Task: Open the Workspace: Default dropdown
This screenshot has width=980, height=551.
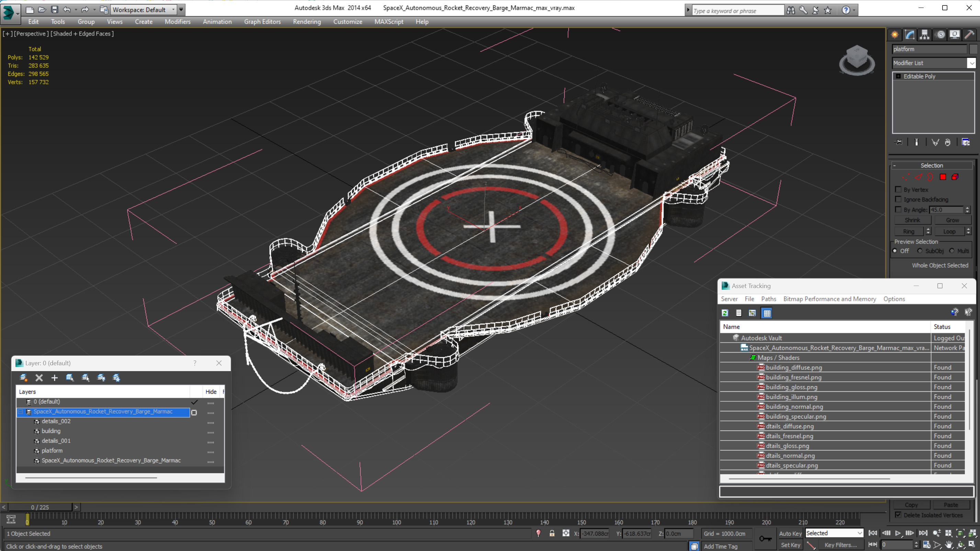Action: 144,10
